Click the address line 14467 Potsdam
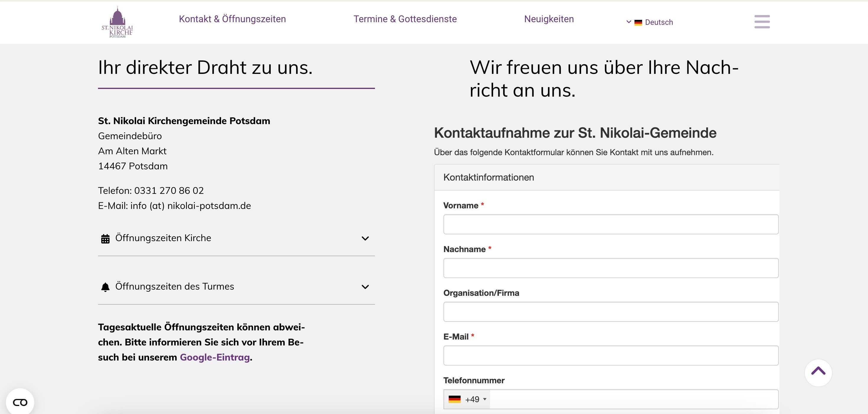The image size is (868, 414). [133, 166]
